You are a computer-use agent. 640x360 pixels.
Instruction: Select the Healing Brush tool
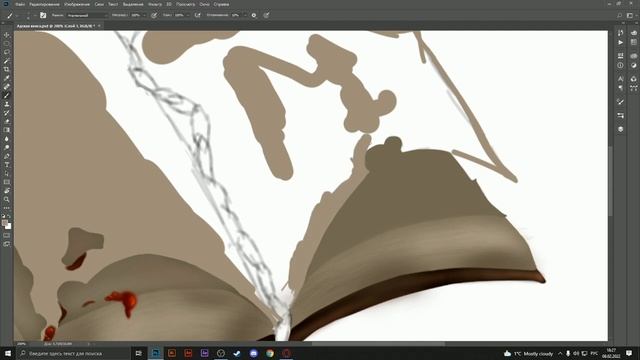(x=7, y=87)
